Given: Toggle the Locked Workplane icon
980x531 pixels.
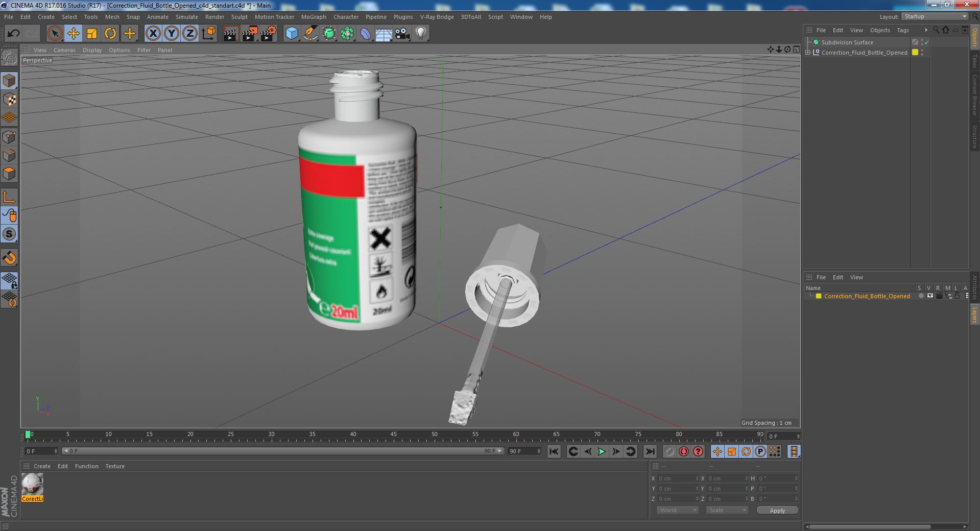Looking at the screenshot, I should [9, 280].
